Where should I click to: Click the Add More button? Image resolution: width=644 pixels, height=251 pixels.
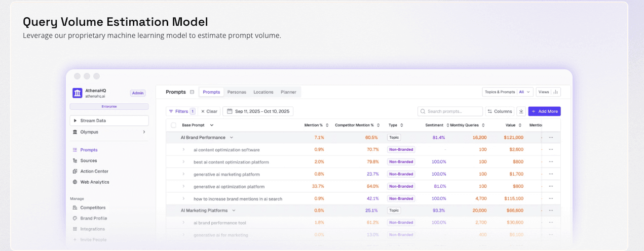tap(545, 111)
